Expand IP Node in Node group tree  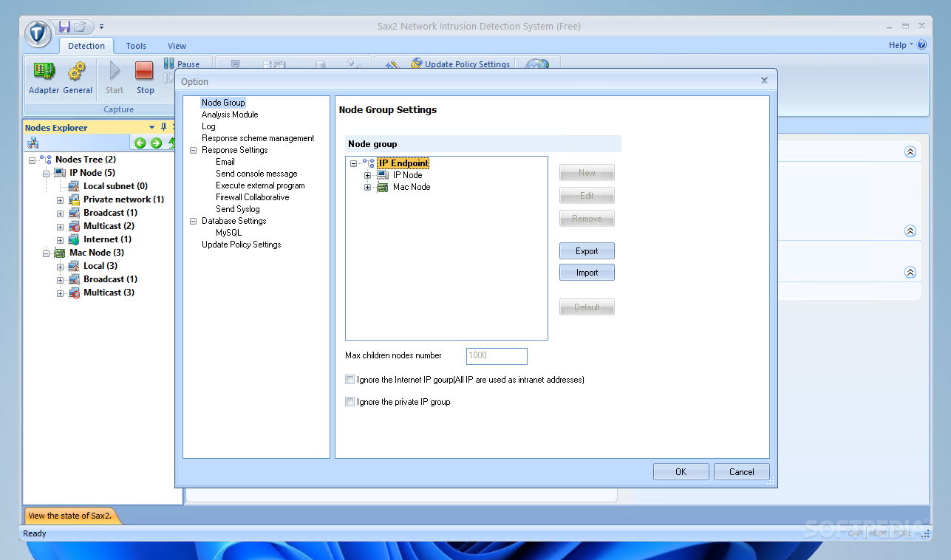point(367,175)
